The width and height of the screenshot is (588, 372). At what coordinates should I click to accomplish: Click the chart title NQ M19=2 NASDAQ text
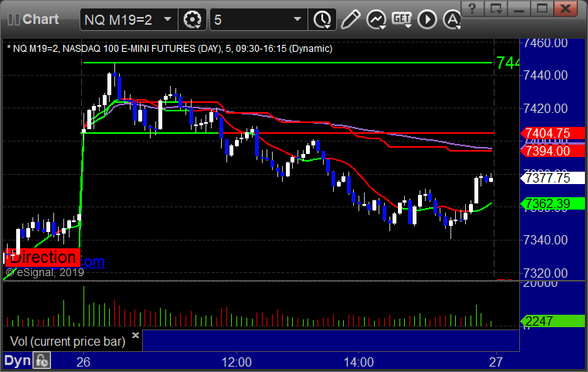pyautogui.click(x=169, y=49)
